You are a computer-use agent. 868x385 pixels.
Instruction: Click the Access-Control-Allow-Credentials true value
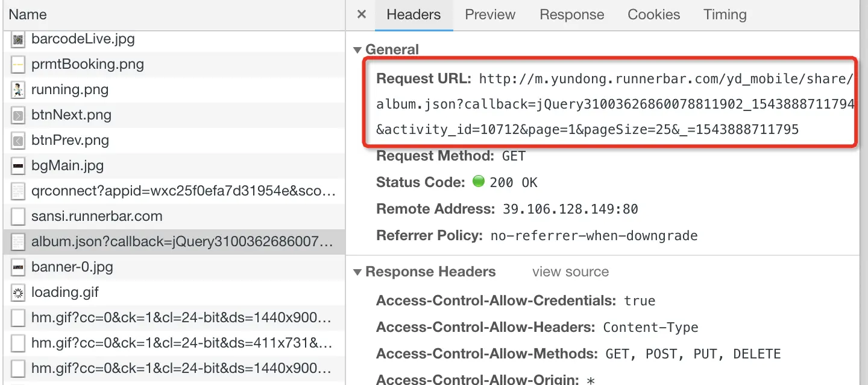point(640,301)
